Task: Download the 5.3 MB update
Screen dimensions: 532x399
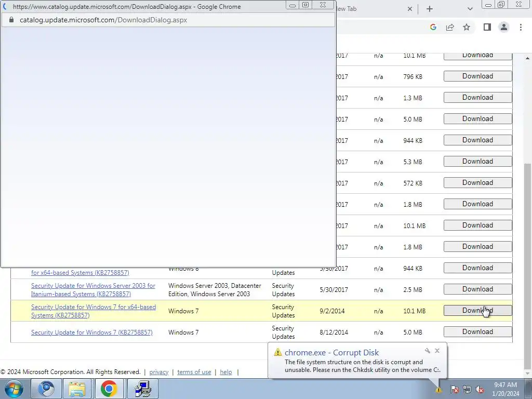Action: (x=478, y=162)
